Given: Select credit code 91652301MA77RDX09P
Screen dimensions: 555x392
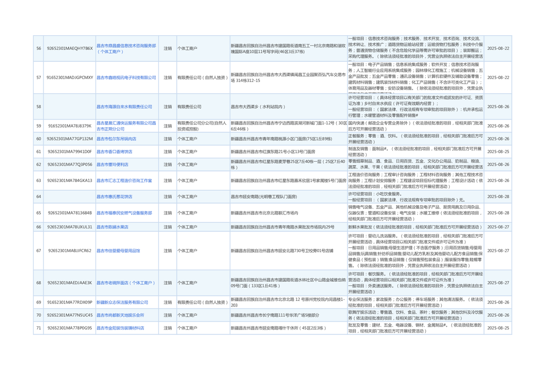Looking at the screenshot, I should pyautogui.click(x=70, y=302).
